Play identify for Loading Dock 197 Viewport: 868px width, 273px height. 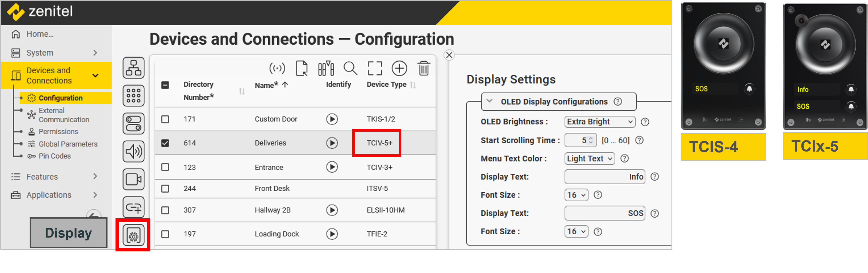332,234
